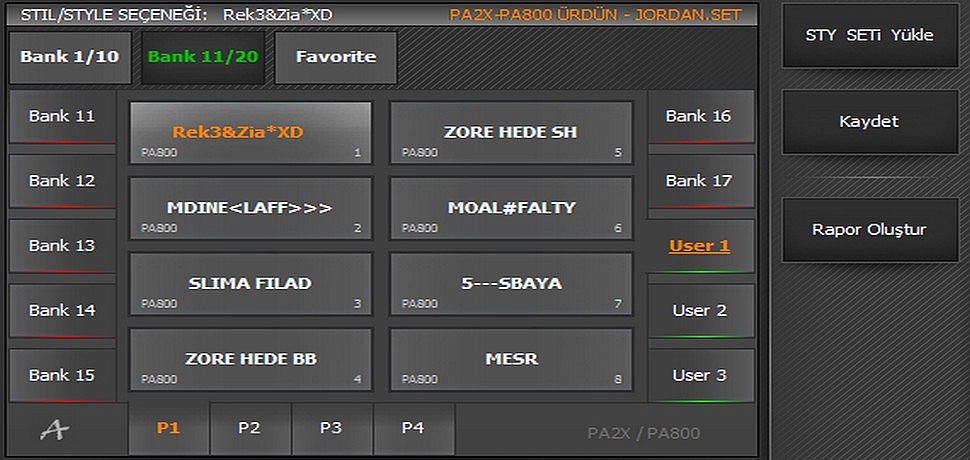Viewport: 970px width, 460px height.
Task: Select the Rek3&Zia*XD style
Action: click(x=250, y=133)
